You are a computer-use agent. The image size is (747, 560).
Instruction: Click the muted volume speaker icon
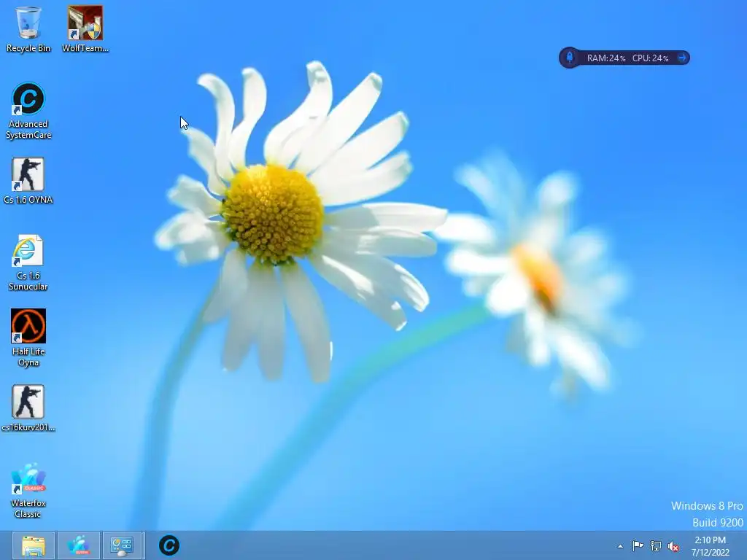(x=673, y=546)
